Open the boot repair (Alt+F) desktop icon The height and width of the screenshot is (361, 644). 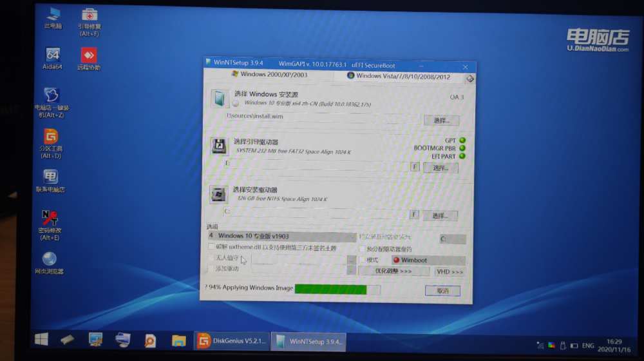click(89, 22)
